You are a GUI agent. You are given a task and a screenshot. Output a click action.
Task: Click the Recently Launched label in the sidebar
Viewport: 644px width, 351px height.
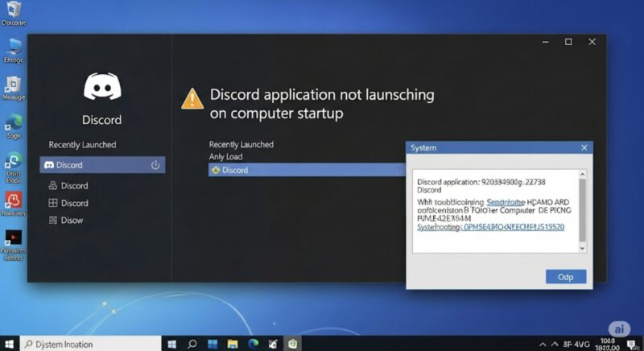tap(82, 144)
